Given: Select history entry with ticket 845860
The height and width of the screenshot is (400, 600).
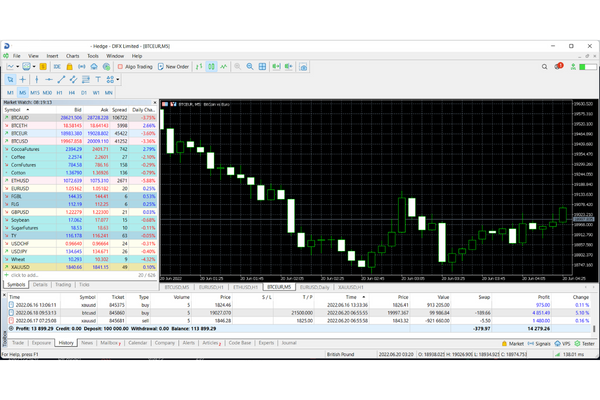Looking at the screenshot, I should pos(300,313).
